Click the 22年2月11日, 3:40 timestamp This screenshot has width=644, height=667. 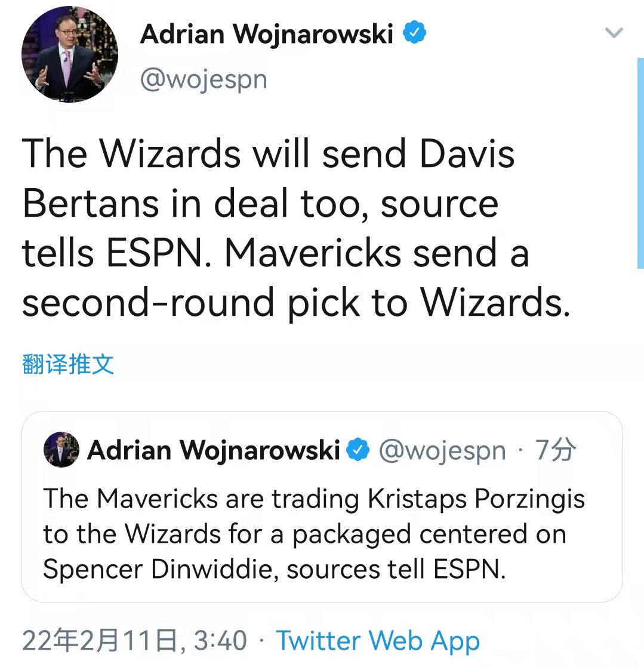[x=134, y=640]
